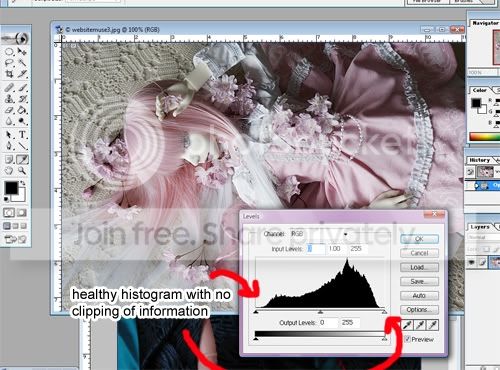Select the Brush tool
Viewport: 500px width, 370px height.
22,88
